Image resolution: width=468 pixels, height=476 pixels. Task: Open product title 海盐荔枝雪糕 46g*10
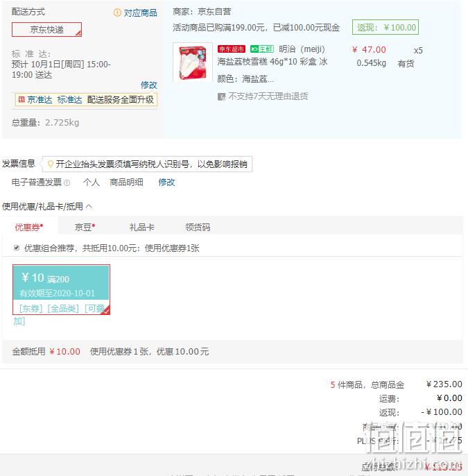click(272, 62)
